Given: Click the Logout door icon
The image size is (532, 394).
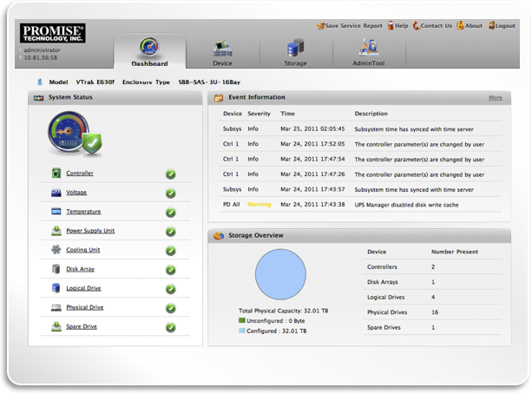Looking at the screenshot, I should pos(491,25).
